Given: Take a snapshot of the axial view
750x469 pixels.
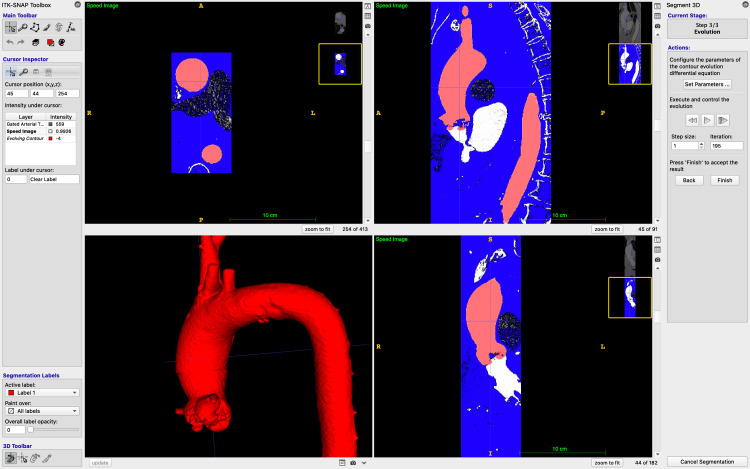Looking at the screenshot, I should coord(368,26).
